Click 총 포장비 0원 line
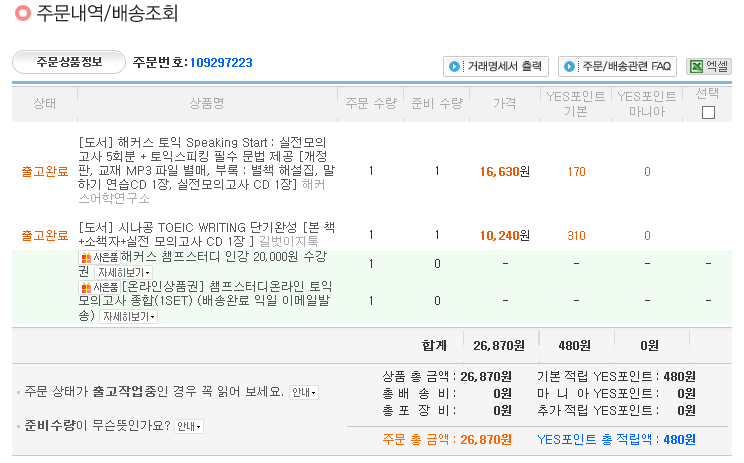This screenshot has height=463, width=744. coord(447,411)
